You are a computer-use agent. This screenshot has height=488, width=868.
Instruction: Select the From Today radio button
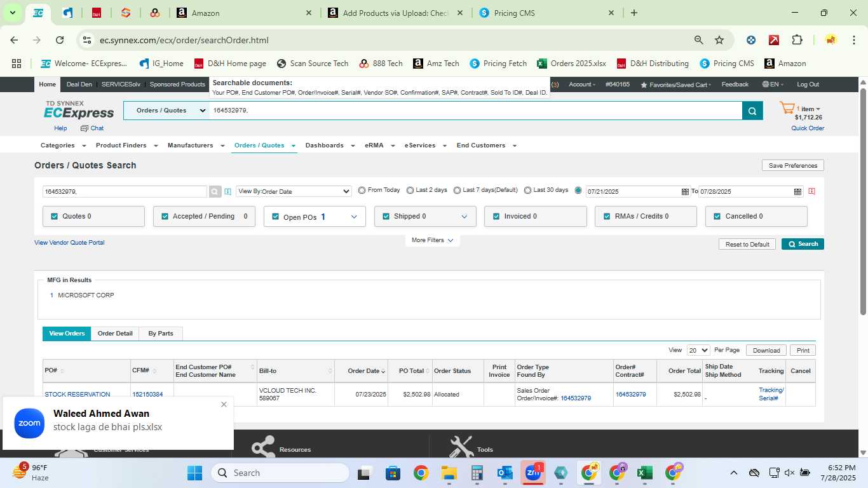point(362,190)
